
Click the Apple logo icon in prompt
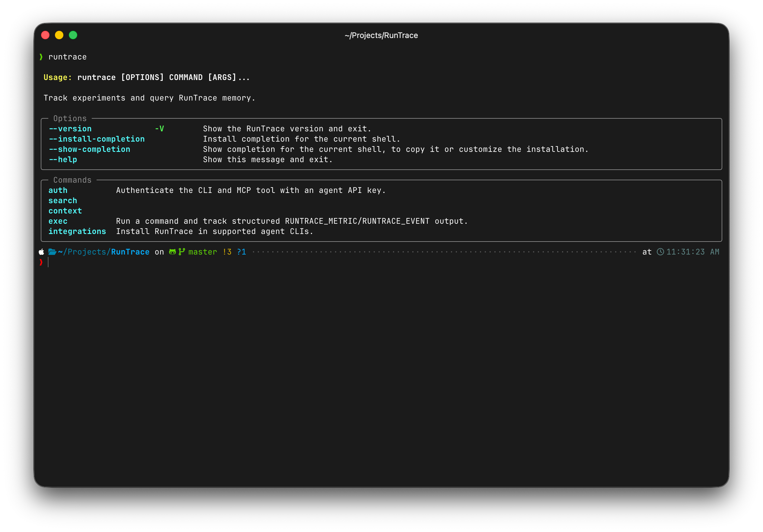coord(41,252)
